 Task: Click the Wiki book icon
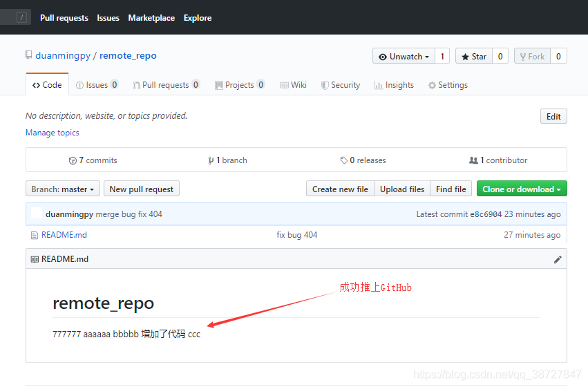(284, 85)
